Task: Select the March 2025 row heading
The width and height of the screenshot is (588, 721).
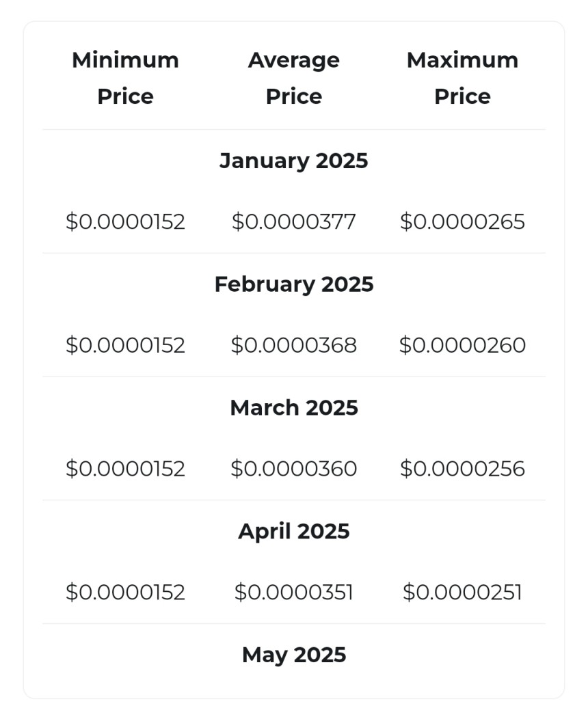Action: tap(294, 408)
